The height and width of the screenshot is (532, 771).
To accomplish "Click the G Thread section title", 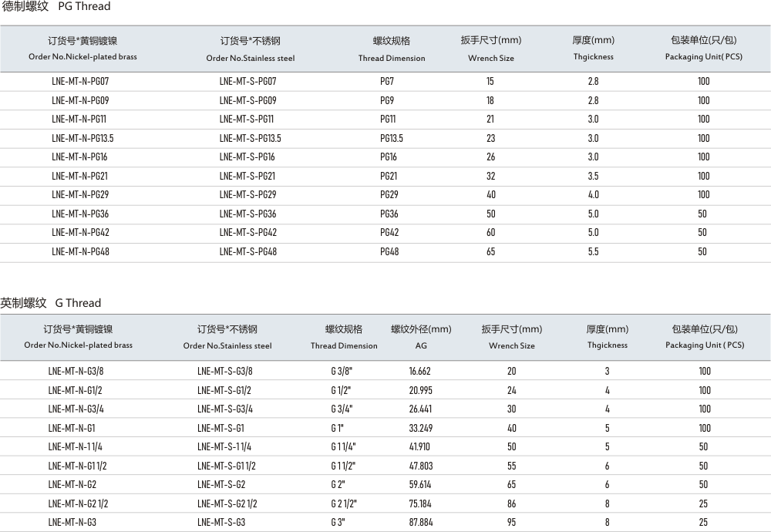I will pos(51,303).
